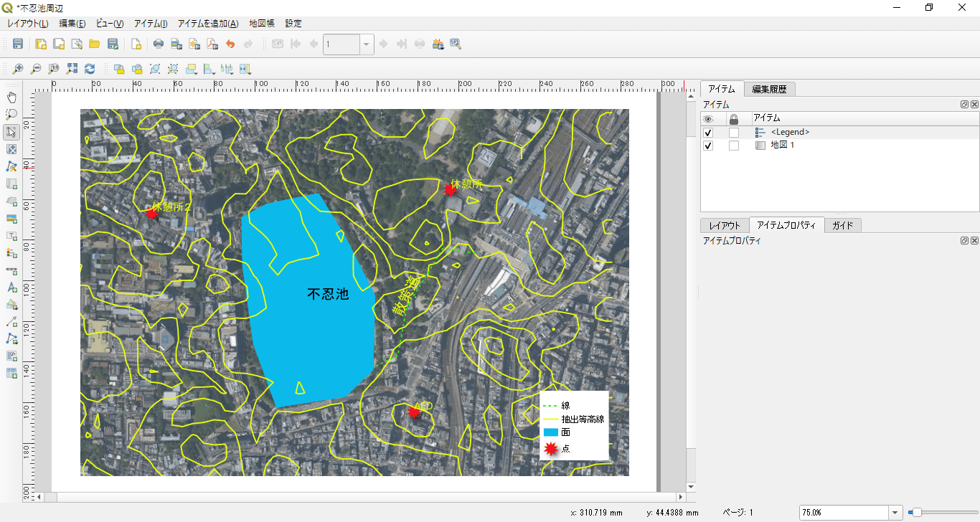Switch to レイアウト properties tab
Viewport: 980px width, 522px height.
click(x=725, y=225)
